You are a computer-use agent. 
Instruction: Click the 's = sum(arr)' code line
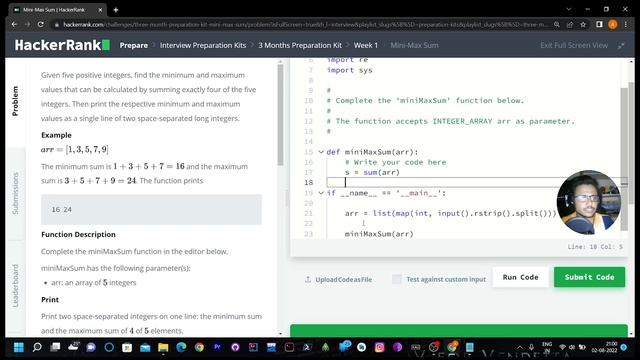(372, 172)
